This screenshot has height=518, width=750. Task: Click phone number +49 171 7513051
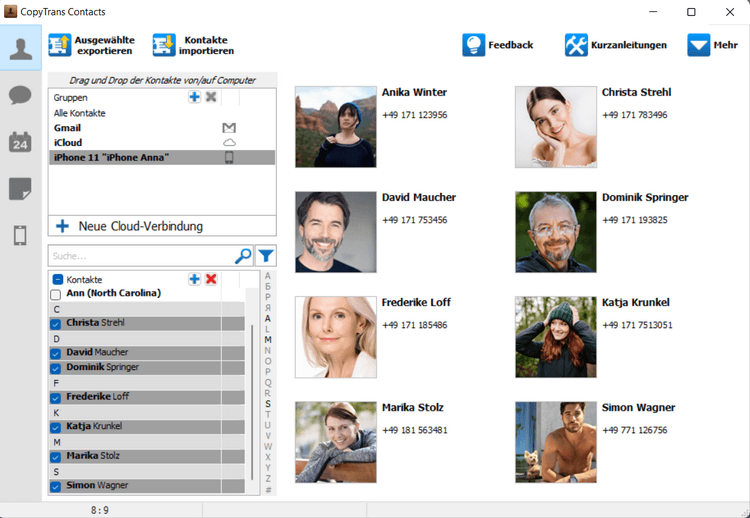(637, 325)
